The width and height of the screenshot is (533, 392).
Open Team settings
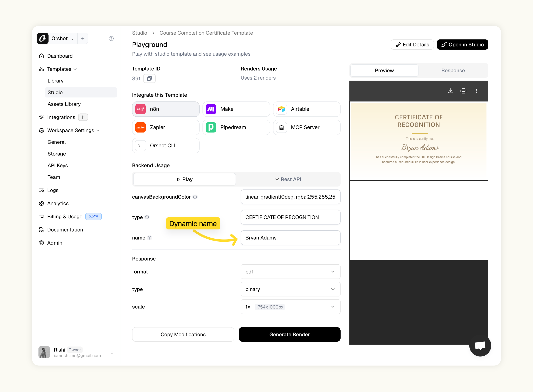tap(54, 177)
